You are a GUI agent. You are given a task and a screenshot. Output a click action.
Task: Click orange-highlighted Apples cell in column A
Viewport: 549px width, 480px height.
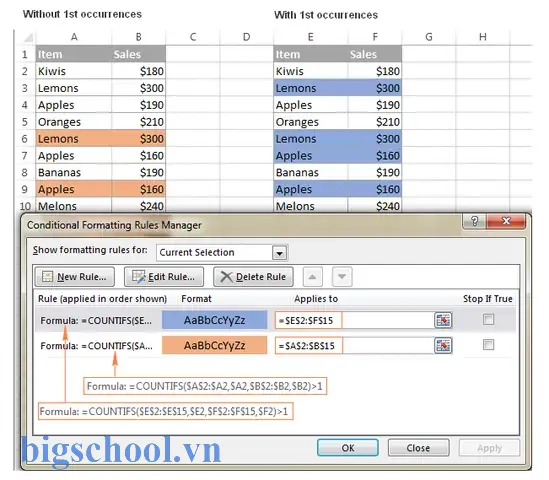pyautogui.click(x=74, y=189)
